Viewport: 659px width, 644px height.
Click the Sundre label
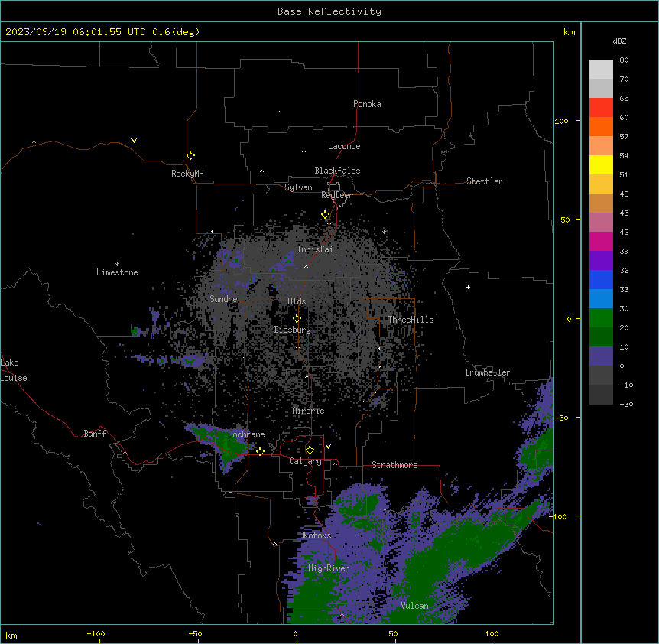(223, 299)
